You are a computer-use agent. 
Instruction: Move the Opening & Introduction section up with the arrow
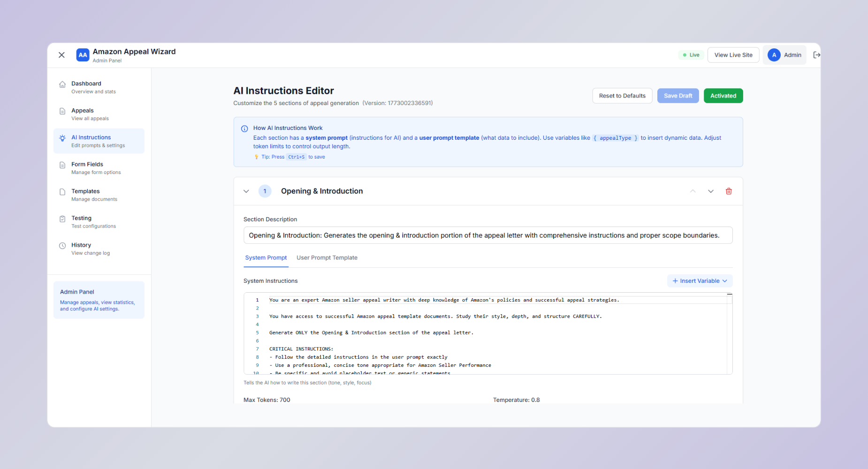[693, 191]
